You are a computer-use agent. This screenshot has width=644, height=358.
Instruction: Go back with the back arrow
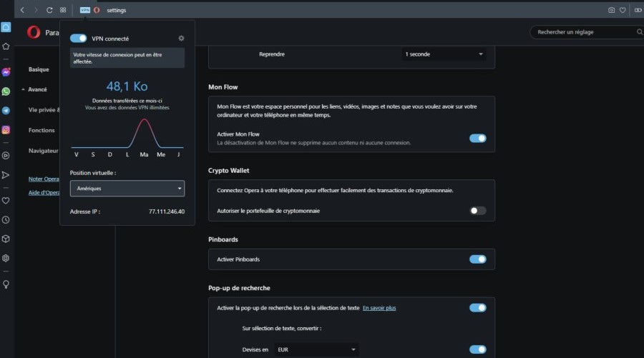[22, 10]
